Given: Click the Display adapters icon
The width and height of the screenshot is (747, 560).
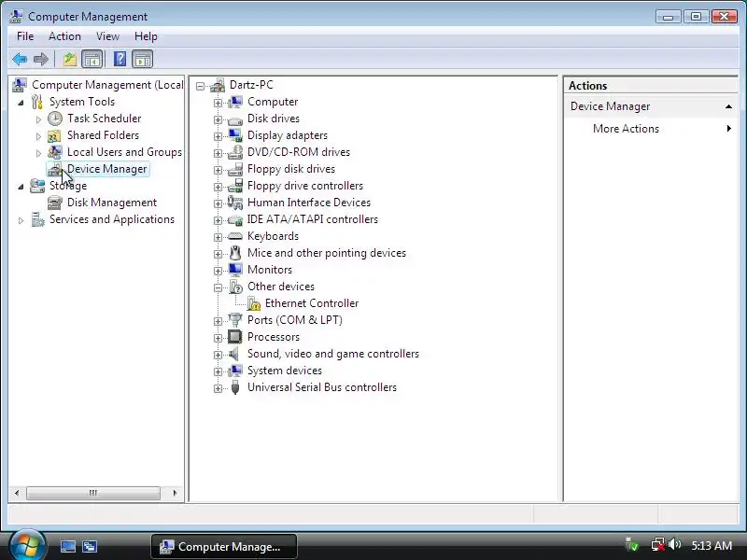Looking at the screenshot, I should pos(235,135).
